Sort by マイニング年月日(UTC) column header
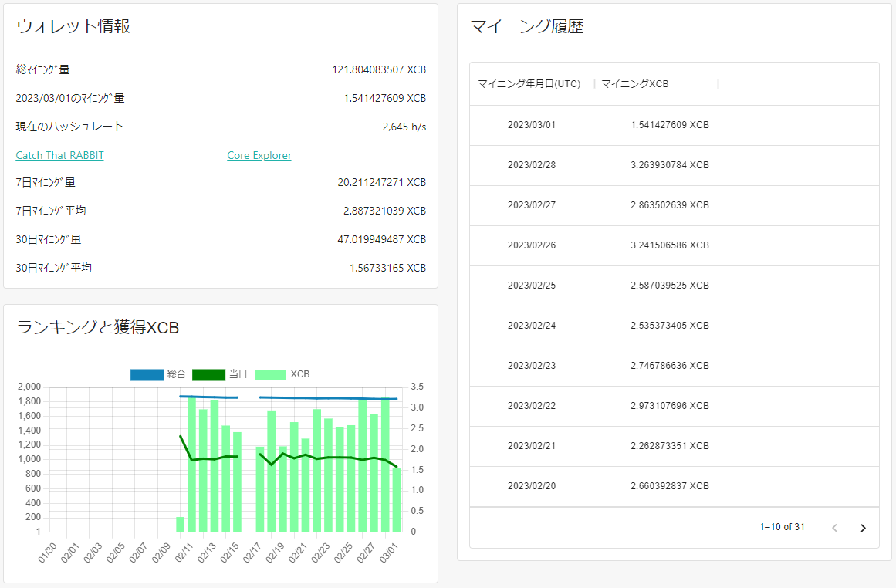 click(x=529, y=84)
